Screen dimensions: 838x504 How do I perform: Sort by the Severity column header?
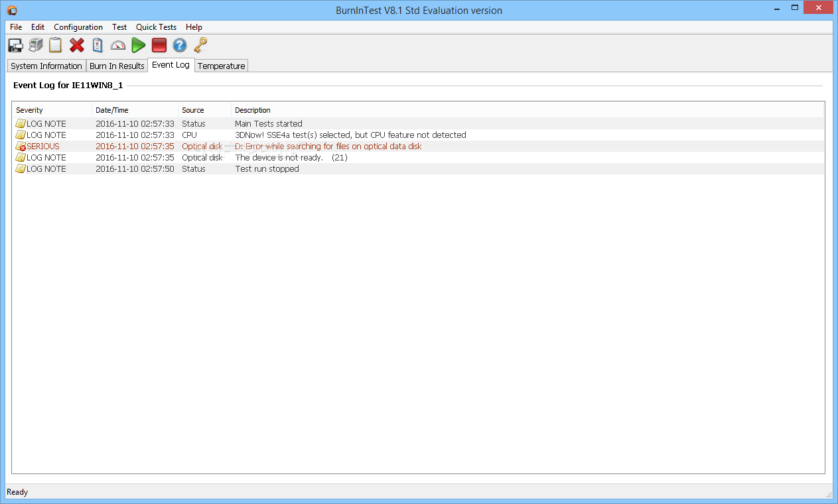(x=52, y=110)
